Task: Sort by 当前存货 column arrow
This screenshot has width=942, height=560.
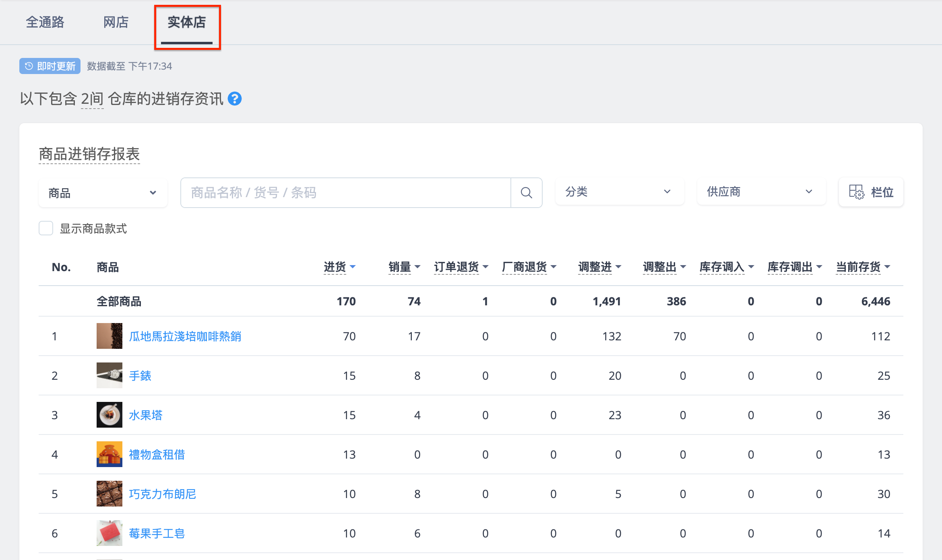Action: [887, 267]
